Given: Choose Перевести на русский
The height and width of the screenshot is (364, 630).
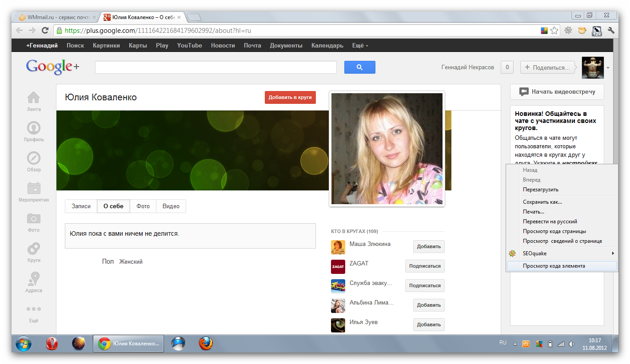Looking at the screenshot, I should pos(562,222).
